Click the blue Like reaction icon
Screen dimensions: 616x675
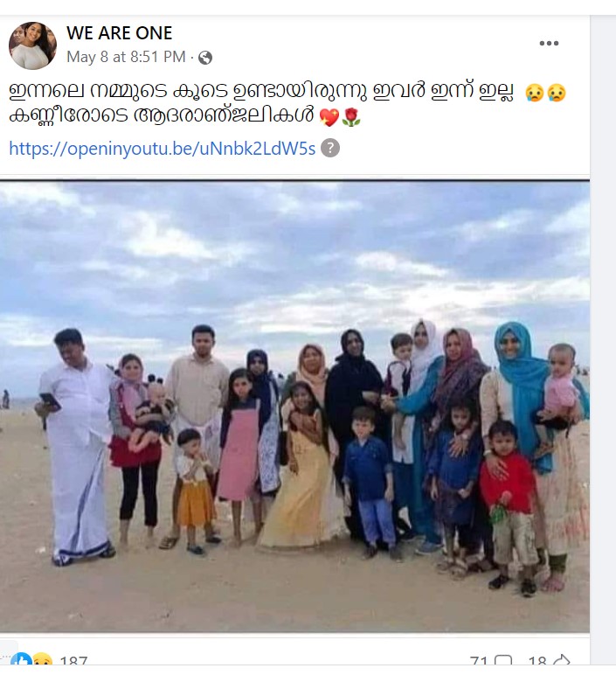coord(21,659)
